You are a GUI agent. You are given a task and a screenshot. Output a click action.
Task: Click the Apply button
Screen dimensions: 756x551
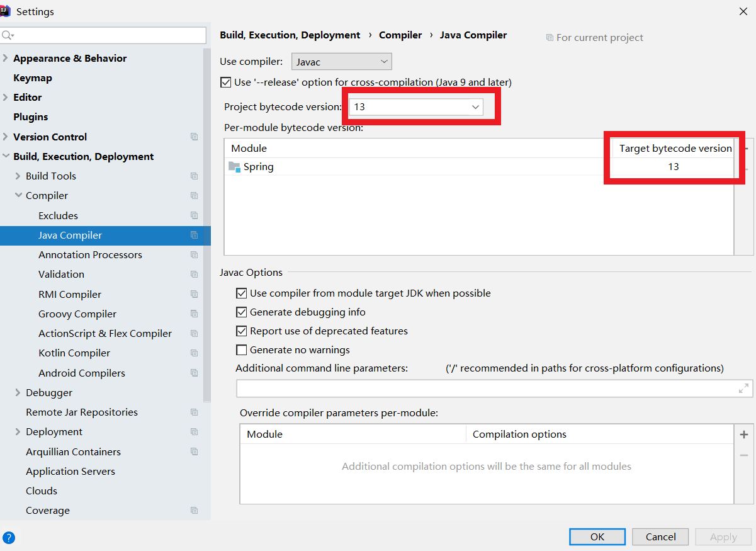(723, 537)
